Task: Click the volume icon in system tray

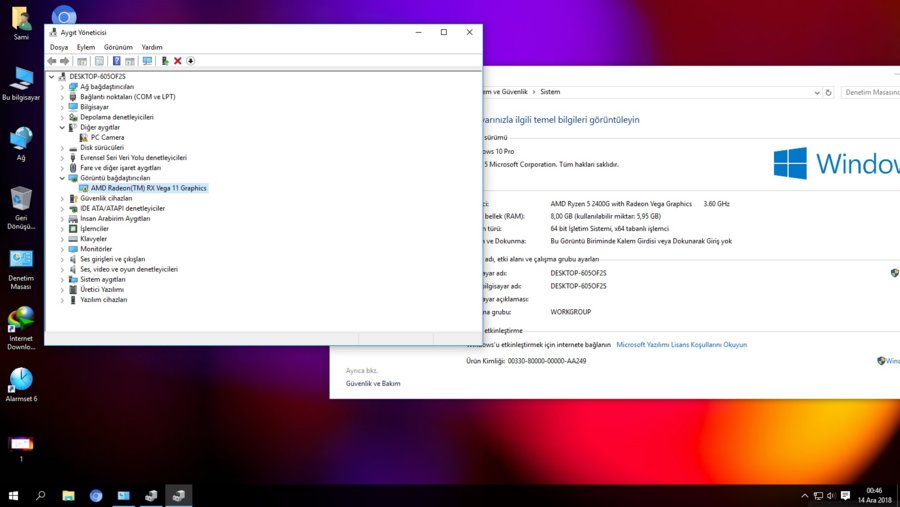Action: click(x=831, y=496)
